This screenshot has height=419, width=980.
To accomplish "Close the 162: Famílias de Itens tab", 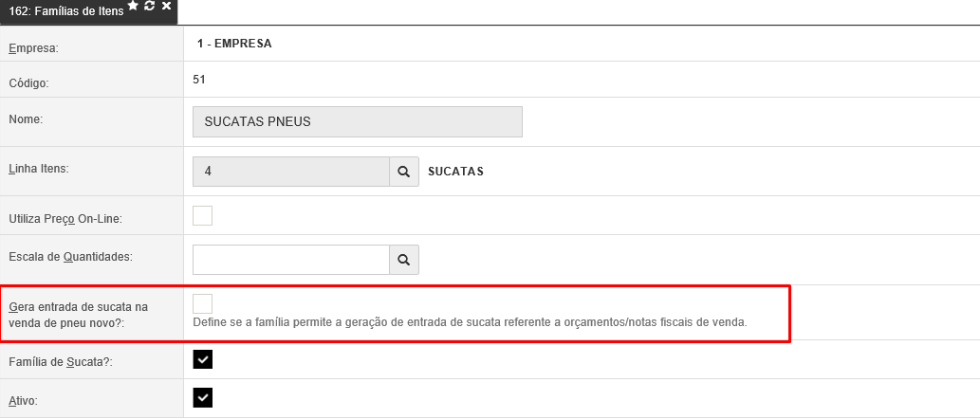I will pos(166,5).
